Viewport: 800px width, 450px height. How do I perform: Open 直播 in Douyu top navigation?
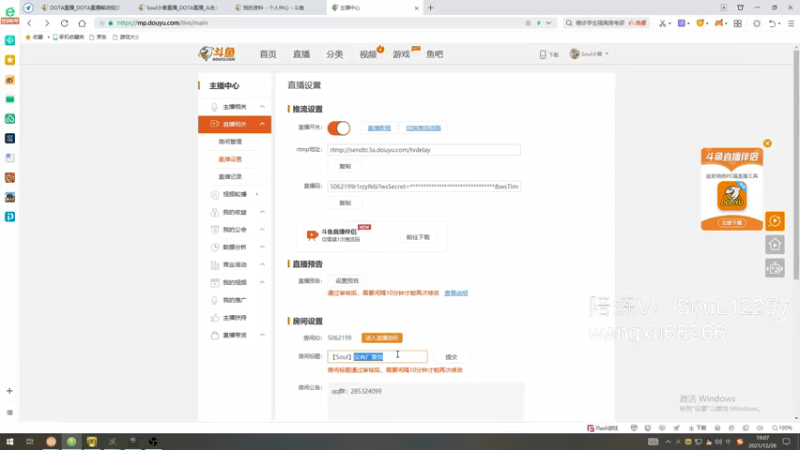302,54
